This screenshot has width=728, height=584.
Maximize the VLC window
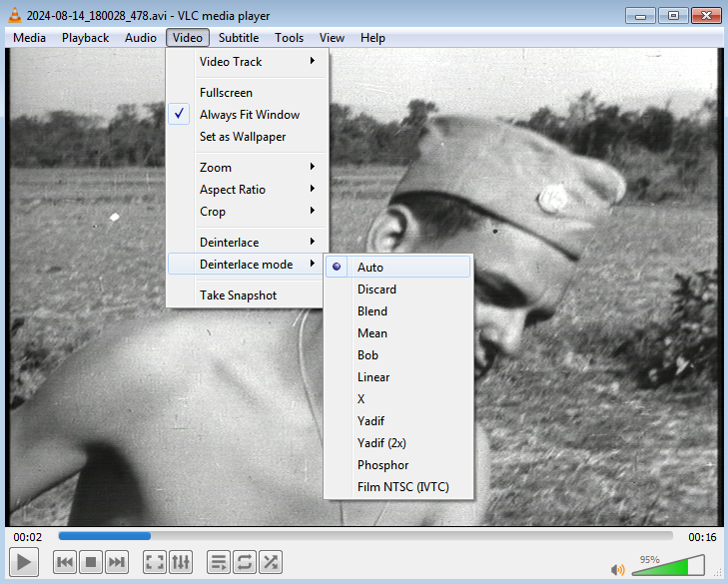(673, 16)
